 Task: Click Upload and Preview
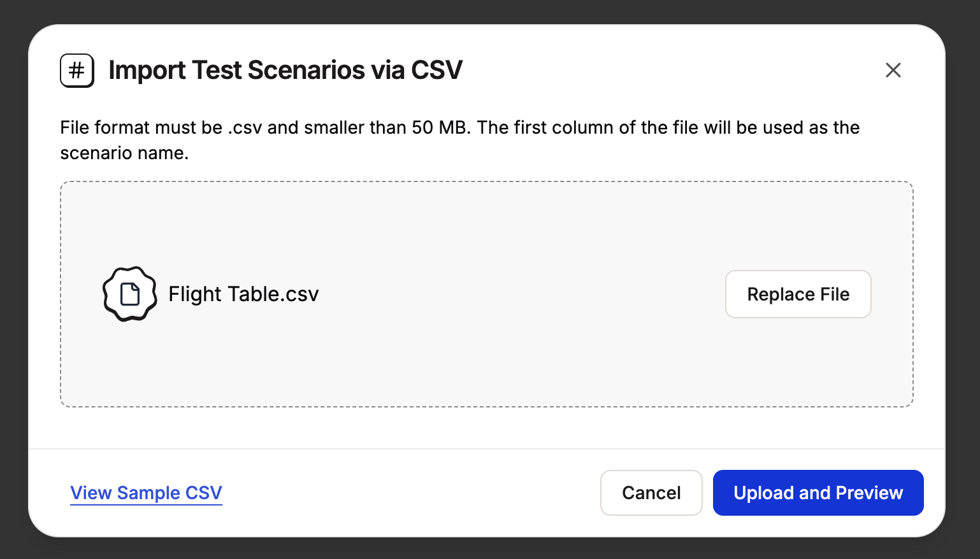818,493
